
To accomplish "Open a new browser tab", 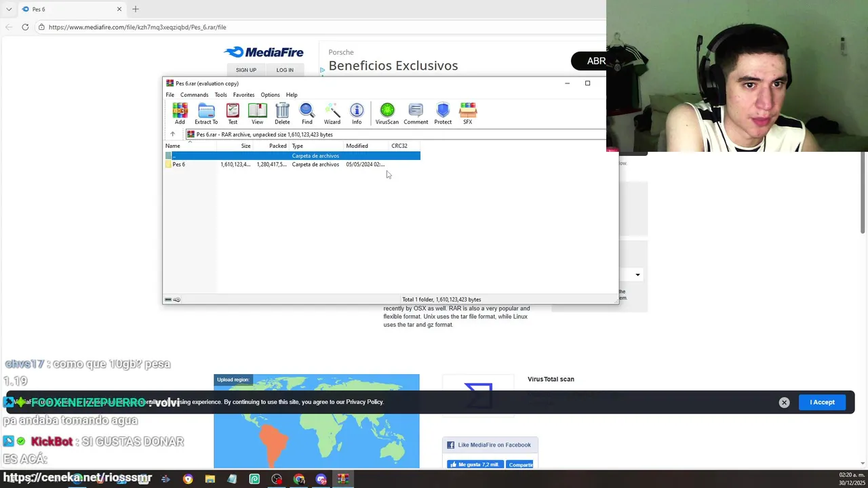I will click(136, 9).
